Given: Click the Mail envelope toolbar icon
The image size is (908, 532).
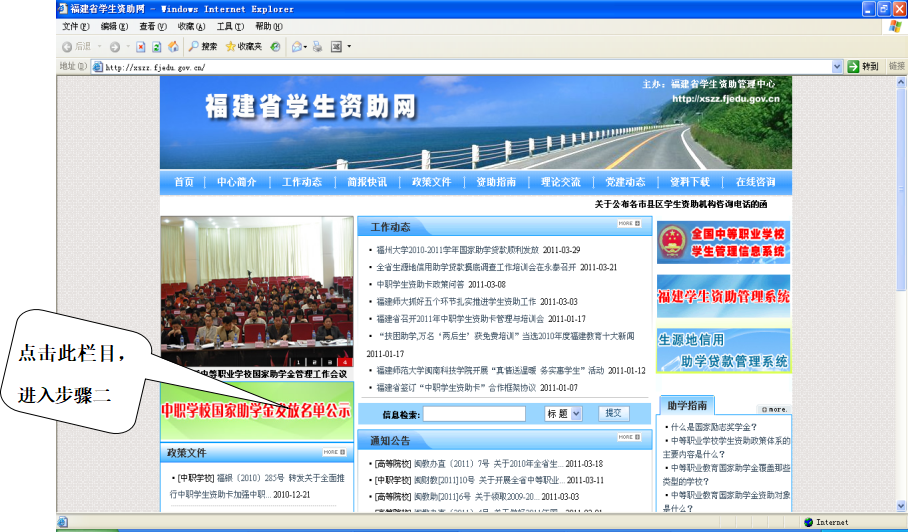Looking at the screenshot, I should [x=298, y=47].
